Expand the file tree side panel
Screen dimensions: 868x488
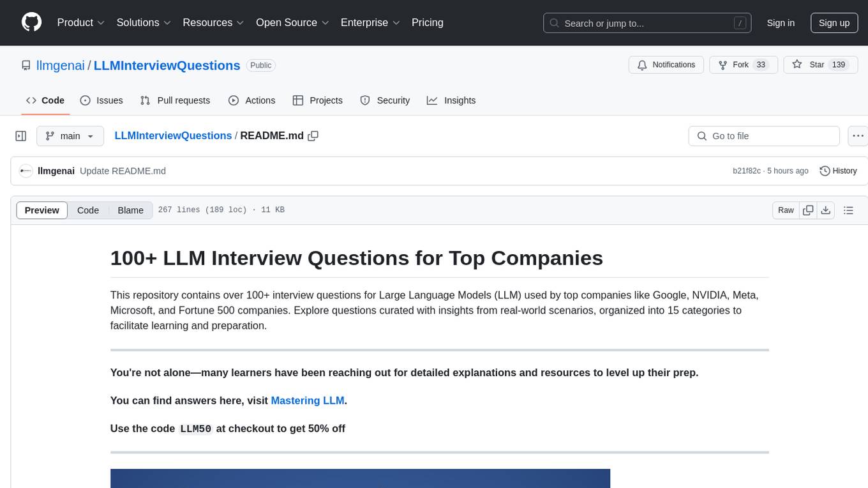click(x=21, y=136)
